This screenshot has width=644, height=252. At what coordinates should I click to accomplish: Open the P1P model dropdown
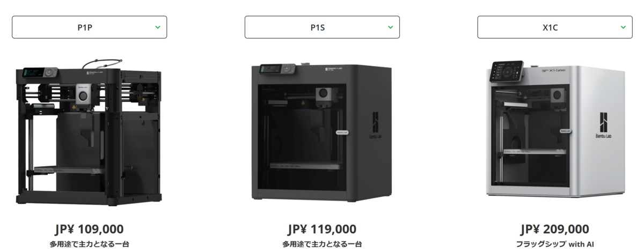click(89, 27)
